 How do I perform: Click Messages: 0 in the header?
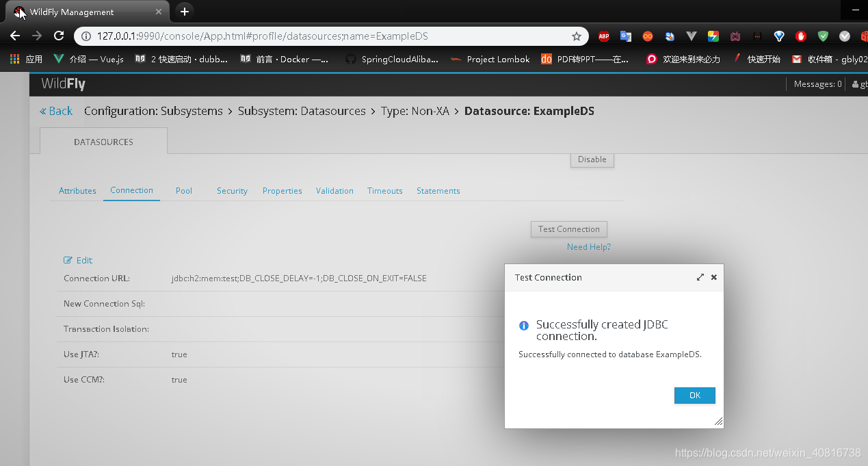point(817,84)
